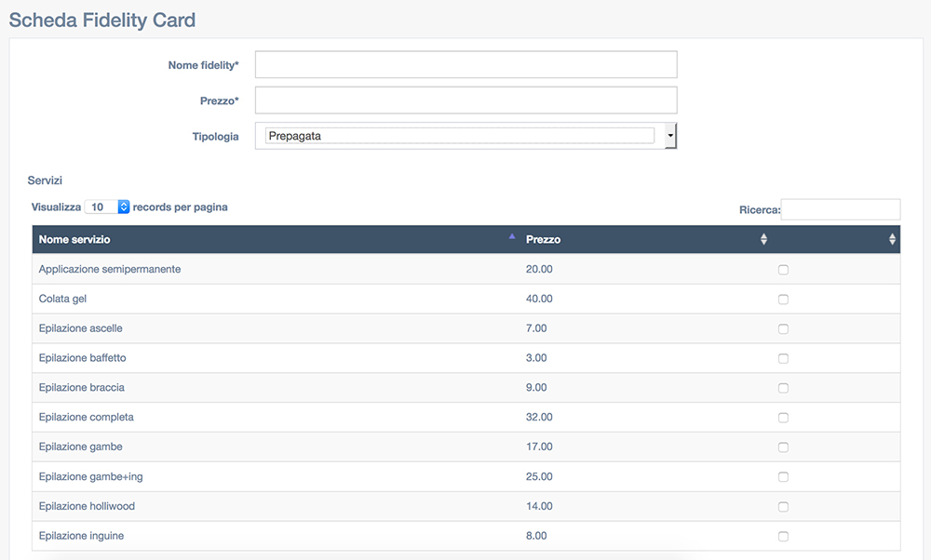Check Epilazione holliwood service box
The image size is (931, 560).
click(783, 507)
